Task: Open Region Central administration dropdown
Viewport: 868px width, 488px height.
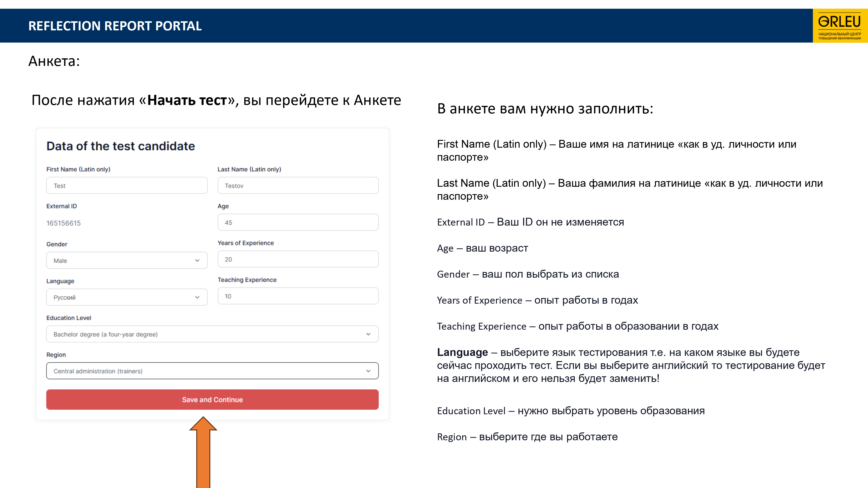Action: (x=212, y=371)
